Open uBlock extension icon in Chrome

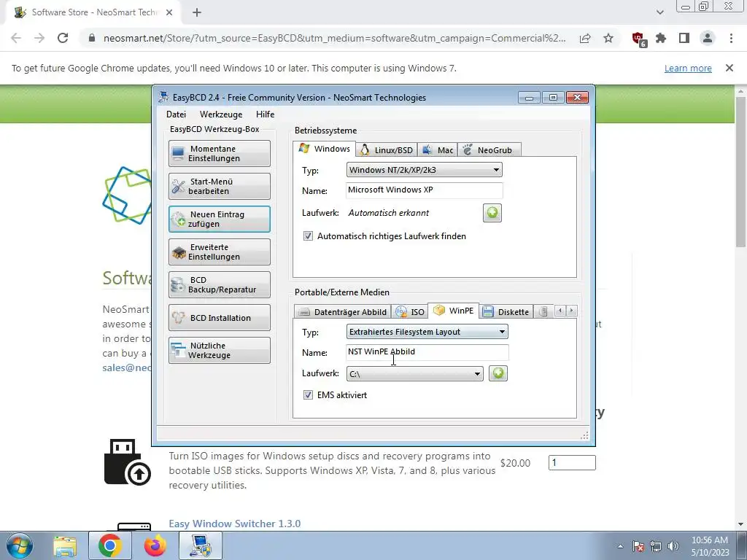pyautogui.click(x=638, y=39)
